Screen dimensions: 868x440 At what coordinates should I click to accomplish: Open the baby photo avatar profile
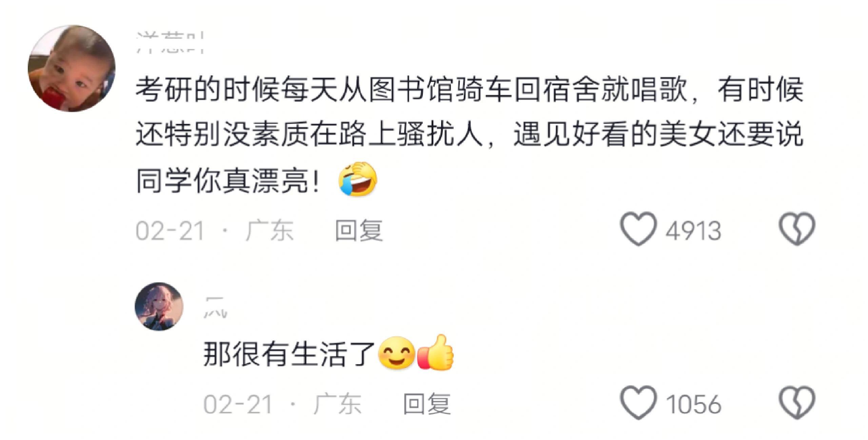coord(72,68)
